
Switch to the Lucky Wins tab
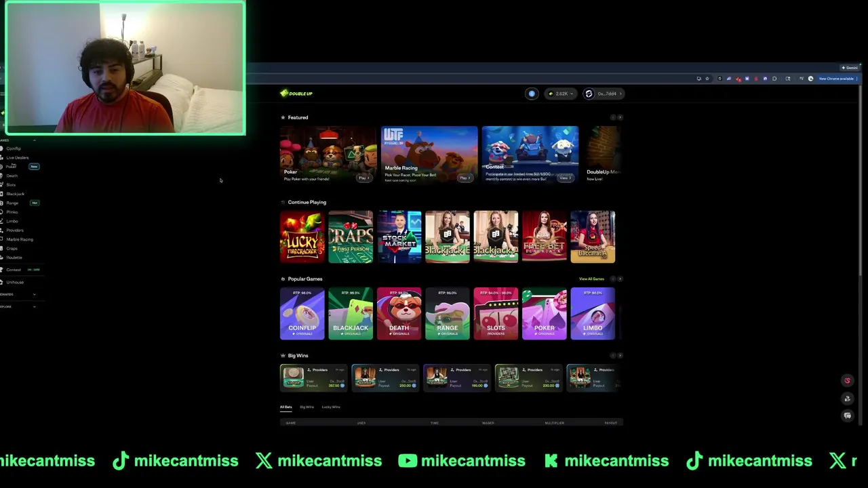[x=331, y=407]
